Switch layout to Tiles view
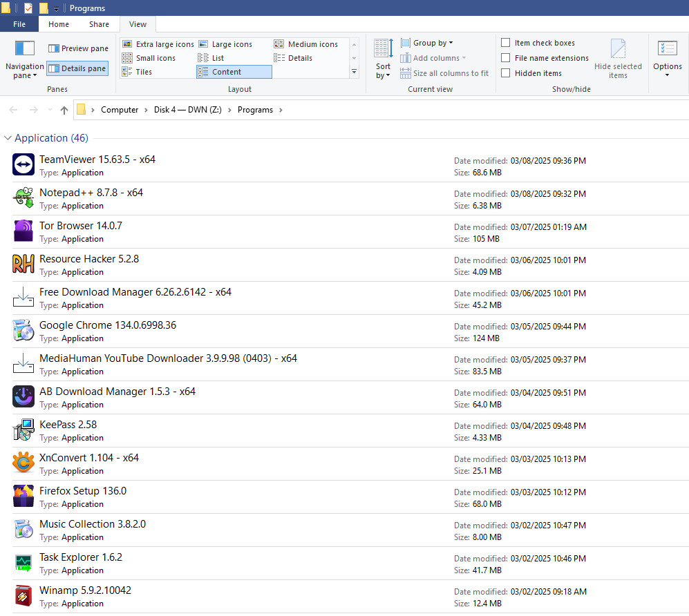The width and height of the screenshot is (689, 616). [x=137, y=72]
